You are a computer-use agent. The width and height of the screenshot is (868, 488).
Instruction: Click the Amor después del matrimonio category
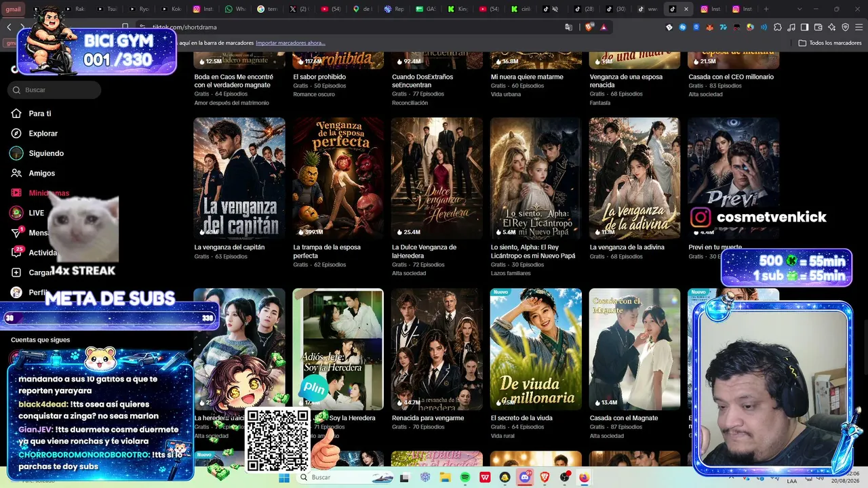231,103
